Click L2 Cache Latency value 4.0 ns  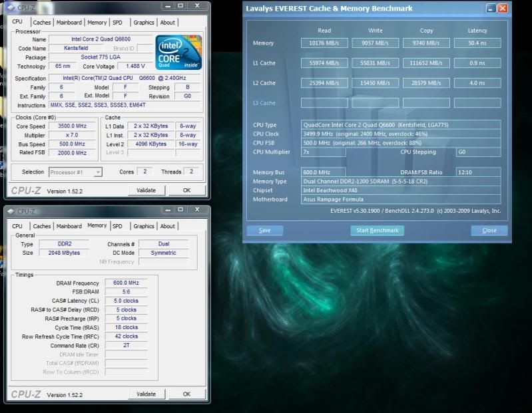(x=477, y=83)
